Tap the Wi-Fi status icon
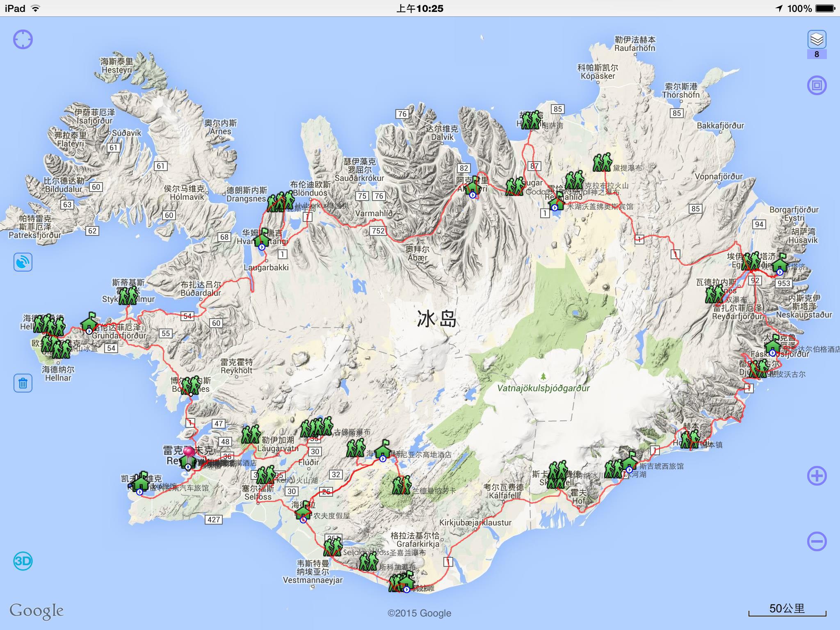Image resolution: width=840 pixels, height=630 pixels. click(36, 8)
